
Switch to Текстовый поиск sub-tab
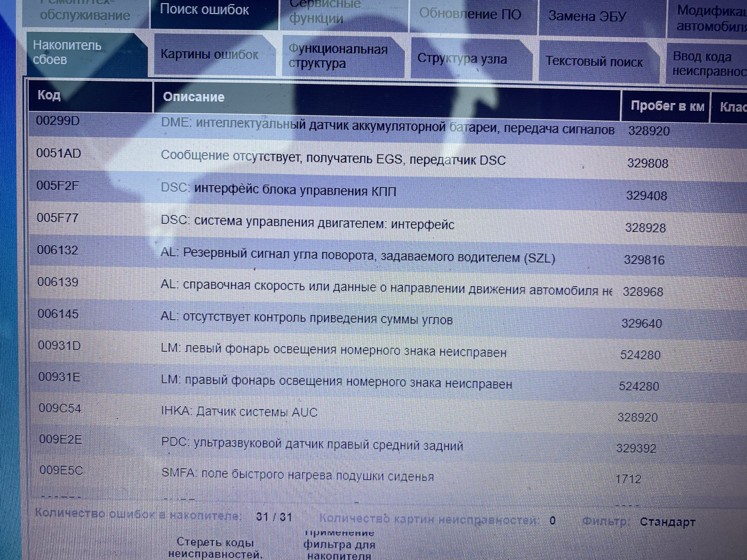[599, 61]
